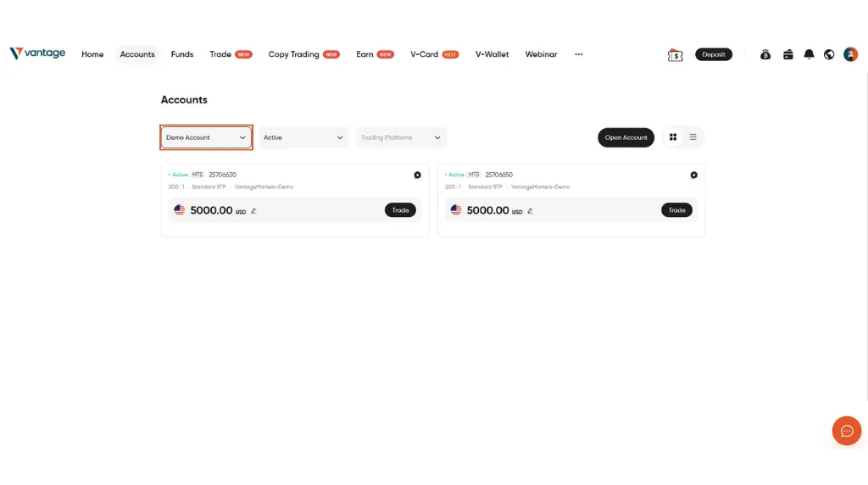The image size is (868, 485).
Task: Click the Open Account button
Action: (626, 137)
